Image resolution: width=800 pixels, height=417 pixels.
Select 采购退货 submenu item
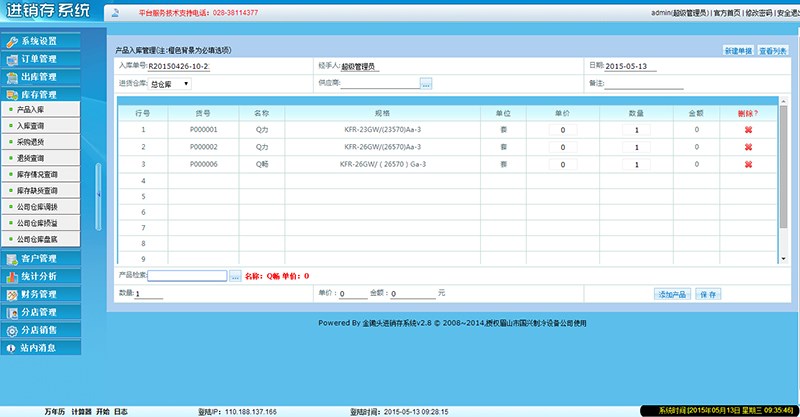tap(40, 142)
